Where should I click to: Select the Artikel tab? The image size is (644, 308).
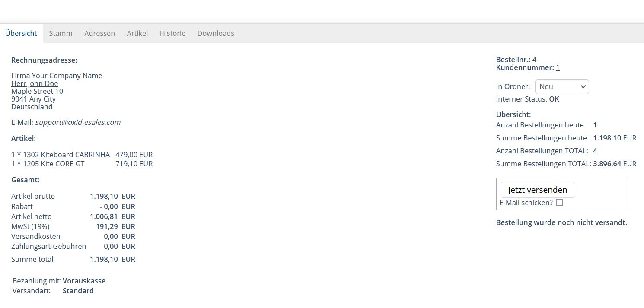coord(137,33)
